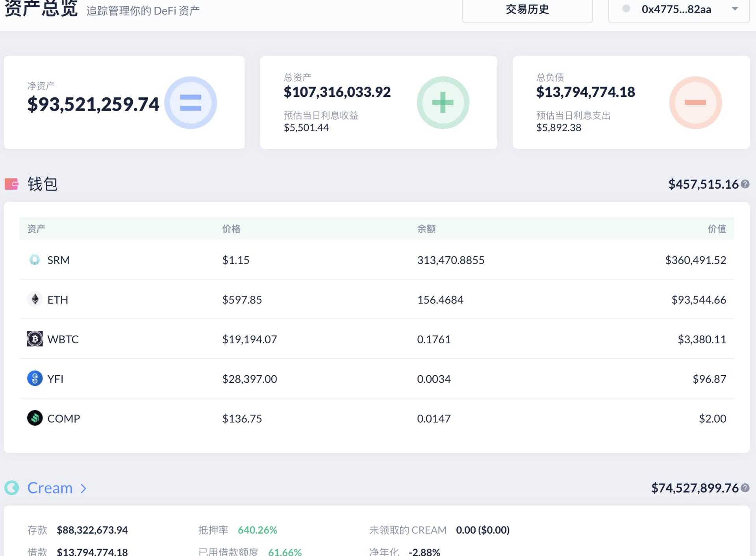The height and width of the screenshot is (556, 756).
Task: Click the red minus total liabilities icon
Action: click(695, 103)
